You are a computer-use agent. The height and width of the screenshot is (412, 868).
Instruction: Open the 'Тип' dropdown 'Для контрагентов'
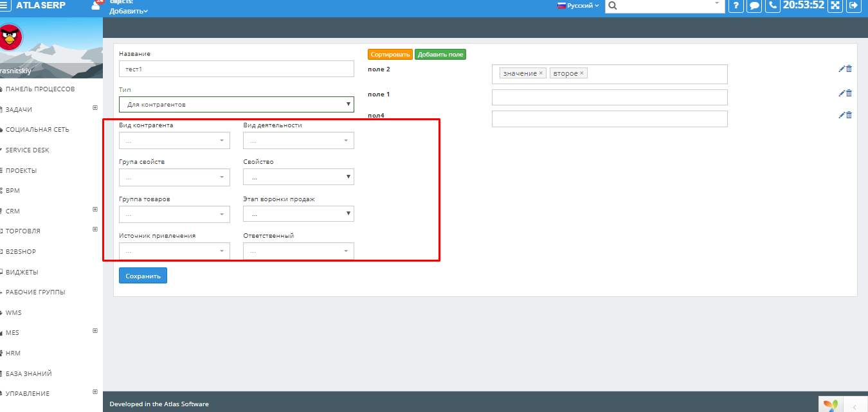[237, 104]
